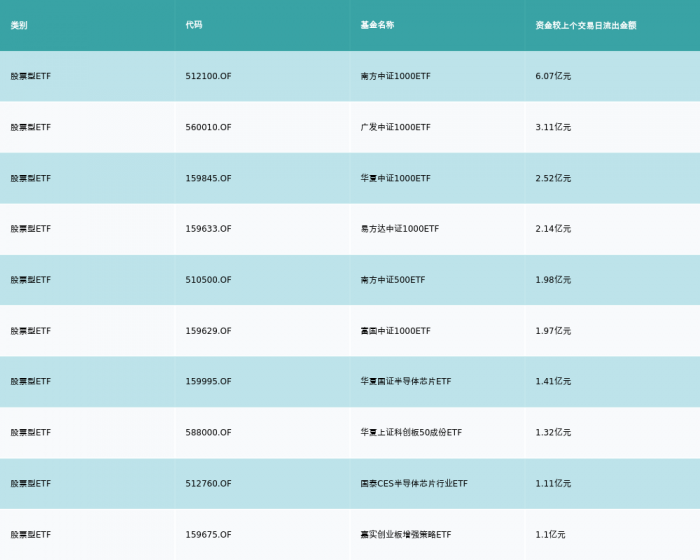Click fund name 易方达中证1000ETF

click(x=400, y=229)
